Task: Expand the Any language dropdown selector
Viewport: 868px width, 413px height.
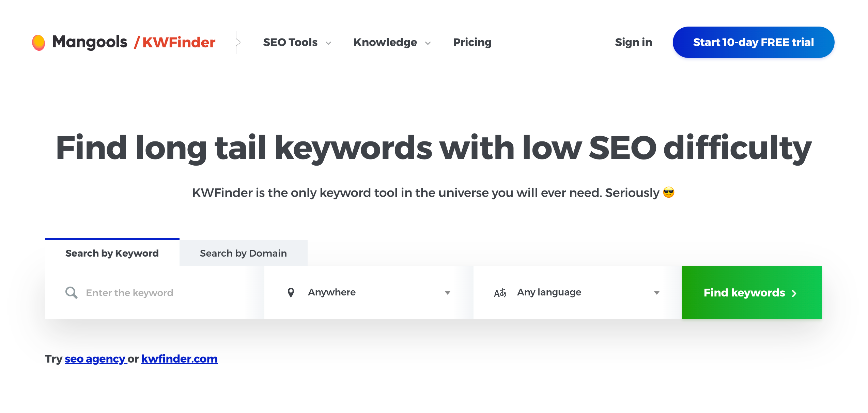Action: coord(575,292)
